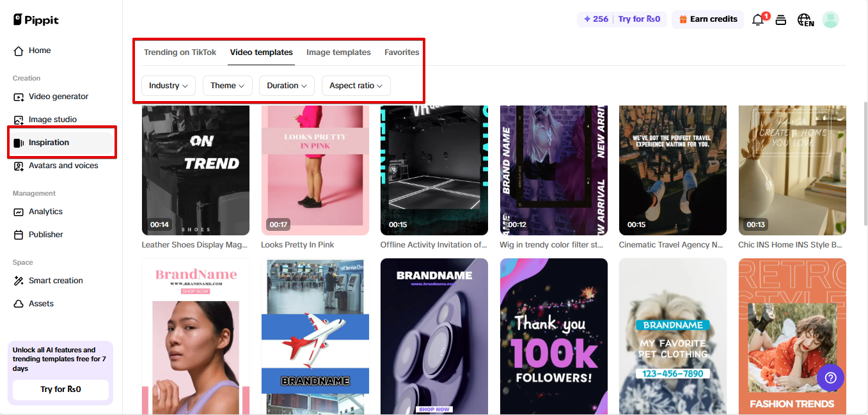Expand the Duration filter dropdown
Screen dimensions: 868x415
[x=287, y=86]
